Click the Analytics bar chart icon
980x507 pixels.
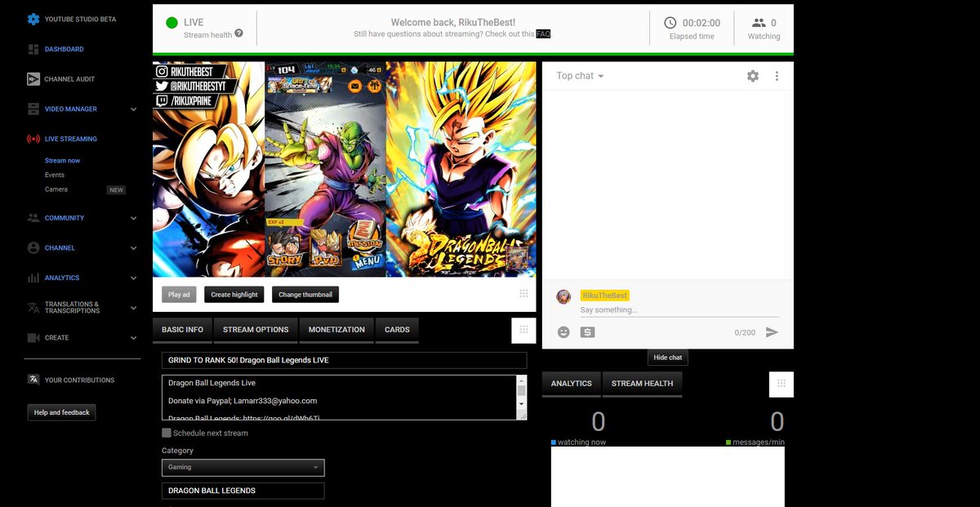point(33,278)
